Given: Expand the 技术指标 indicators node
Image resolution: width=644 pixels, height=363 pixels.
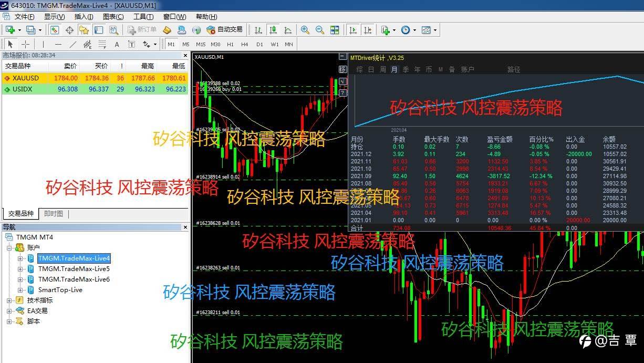Looking at the screenshot, I should pos(10,300).
